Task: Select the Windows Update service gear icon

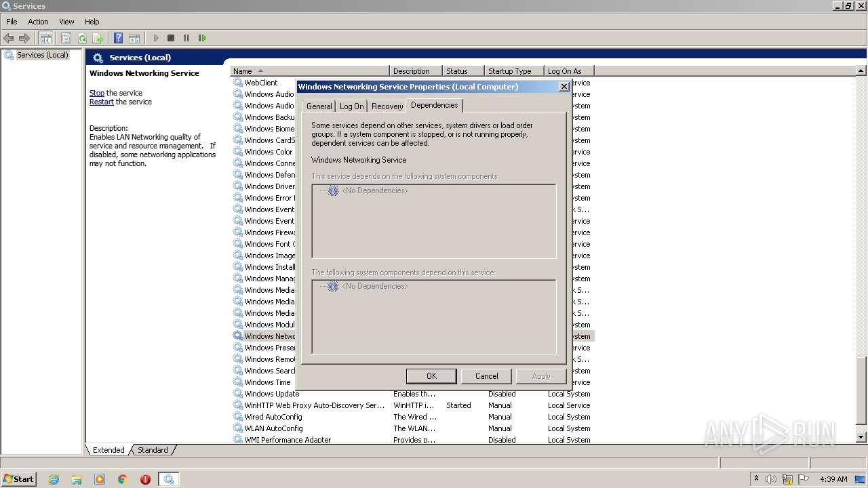Action: click(x=238, y=394)
